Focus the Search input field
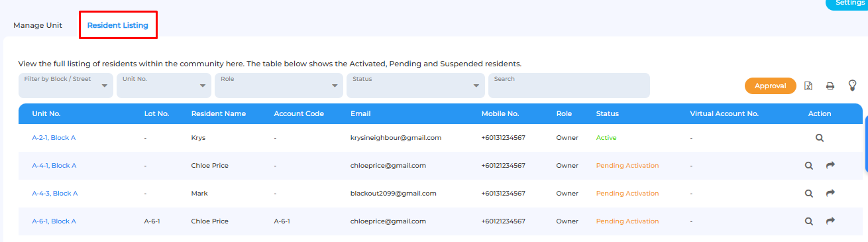This screenshot has width=868, height=242. [x=569, y=86]
